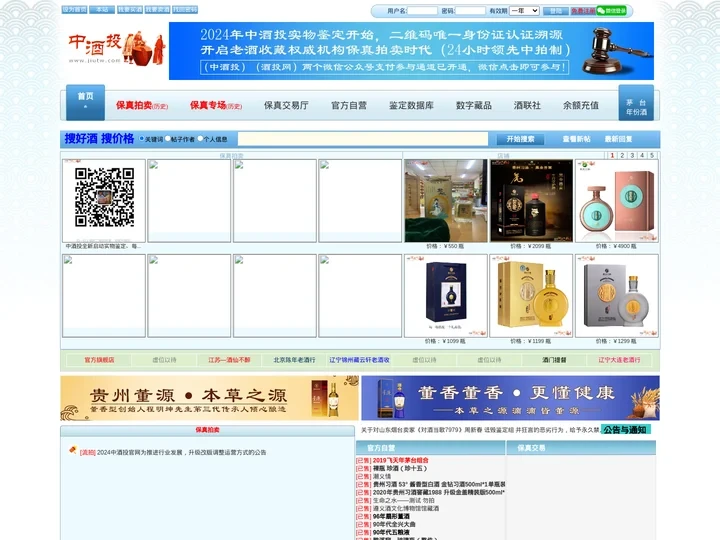Open 鉴定数据库 navigation item

click(411, 106)
